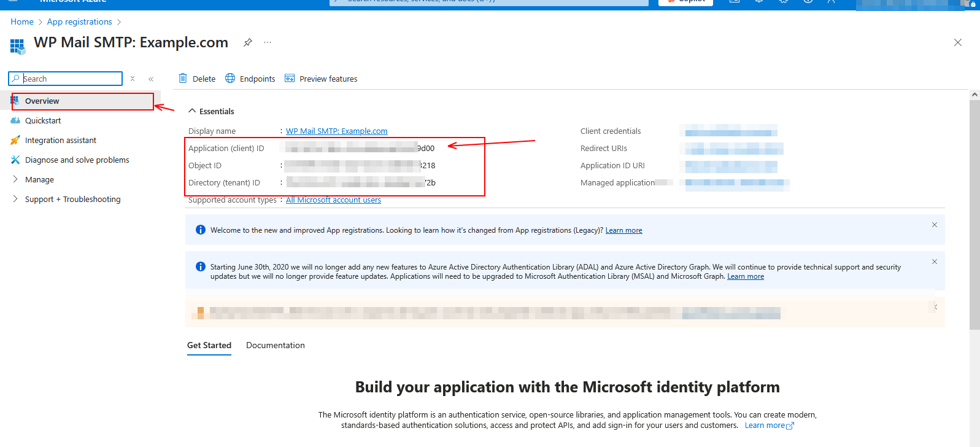Open Learn more in ADAL banner
Image resolution: width=980 pixels, height=447 pixels.
[746, 276]
